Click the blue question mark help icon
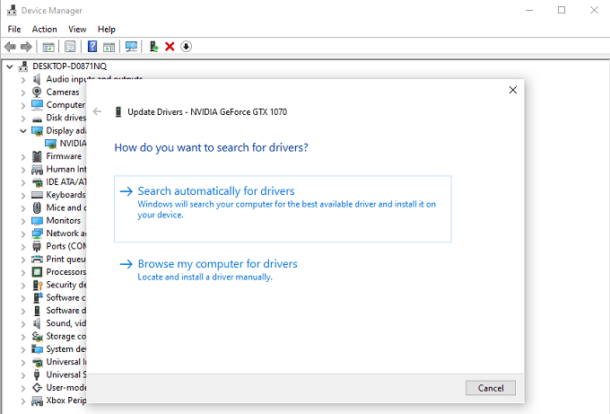 click(x=92, y=47)
